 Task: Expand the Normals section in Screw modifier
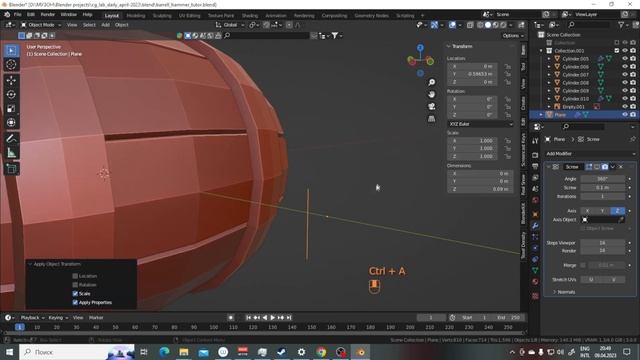pyautogui.click(x=564, y=292)
